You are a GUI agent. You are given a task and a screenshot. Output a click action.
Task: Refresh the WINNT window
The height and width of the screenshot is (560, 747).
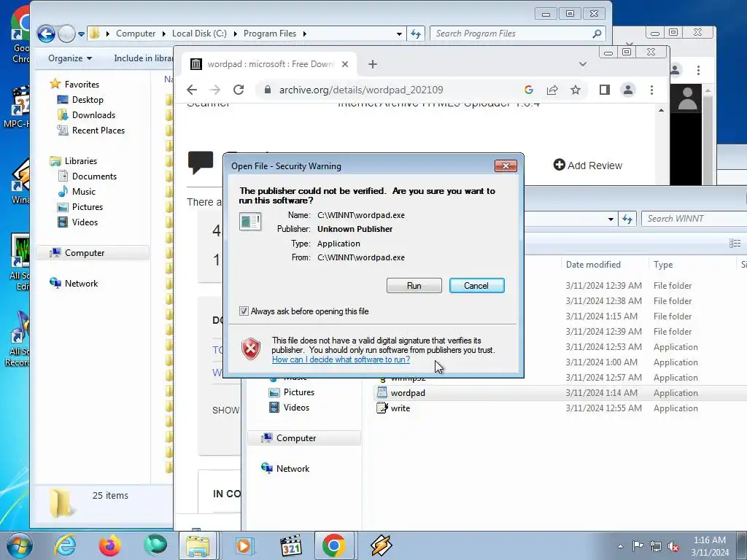[x=627, y=219]
